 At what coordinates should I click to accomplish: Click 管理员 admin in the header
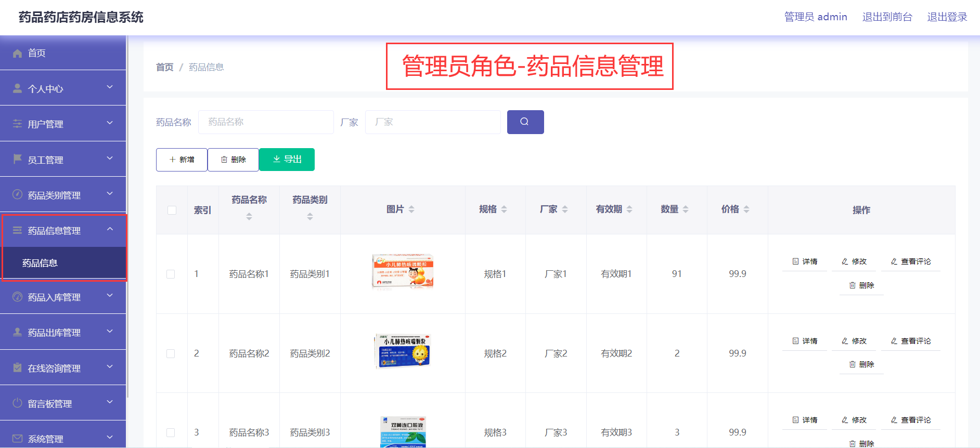pos(816,17)
